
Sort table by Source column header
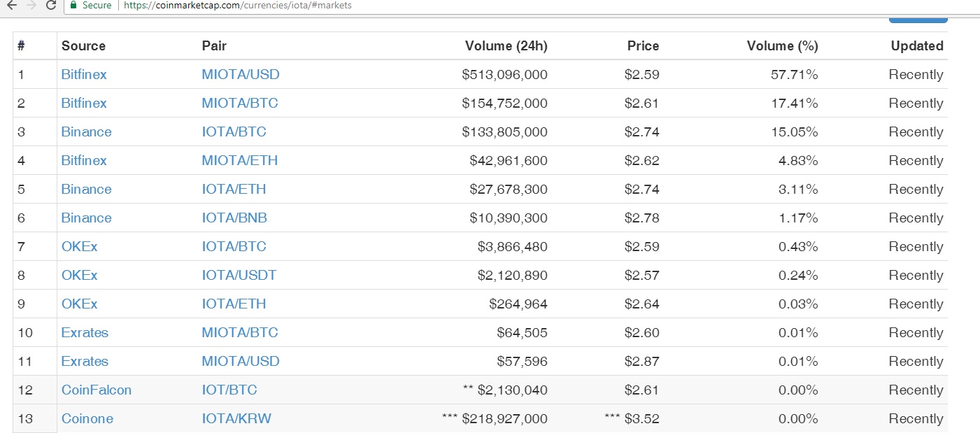pyautogui.click(x=83, y=46)
